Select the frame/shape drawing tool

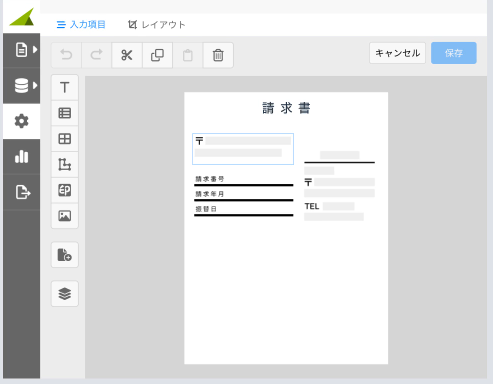[65, 164]
